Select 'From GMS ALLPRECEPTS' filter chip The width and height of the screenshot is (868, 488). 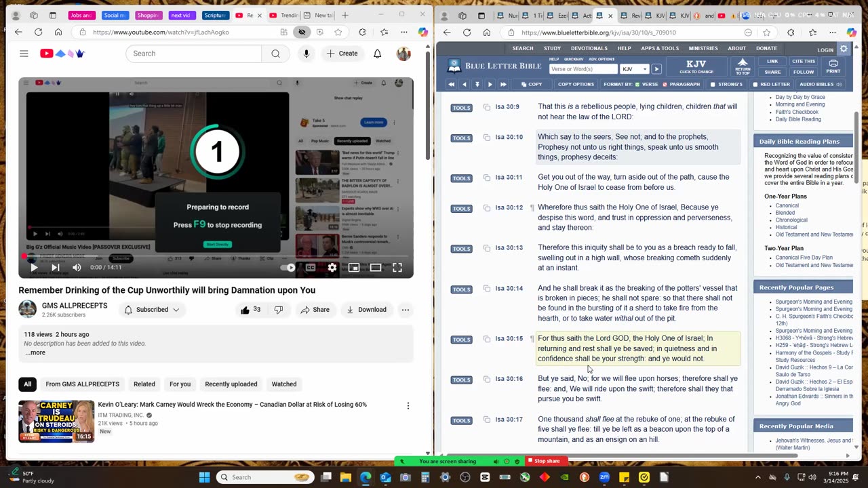click(83, 384)
